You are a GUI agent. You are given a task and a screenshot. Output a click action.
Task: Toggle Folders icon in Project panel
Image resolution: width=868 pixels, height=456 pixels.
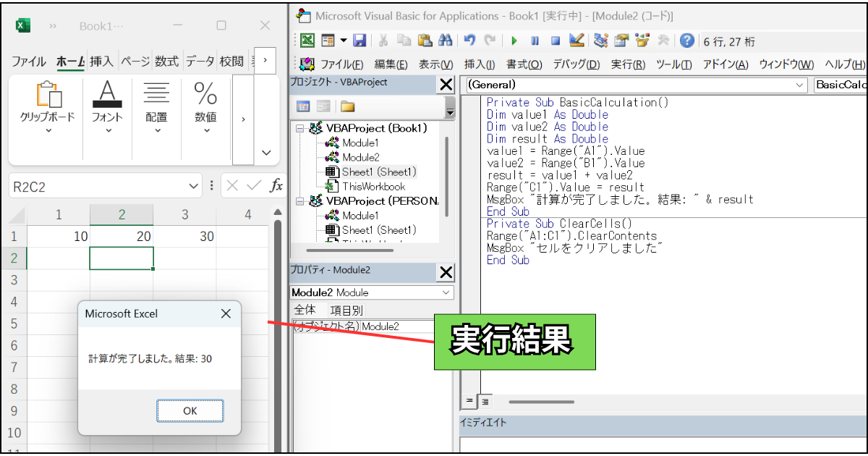tap(348, 106)
